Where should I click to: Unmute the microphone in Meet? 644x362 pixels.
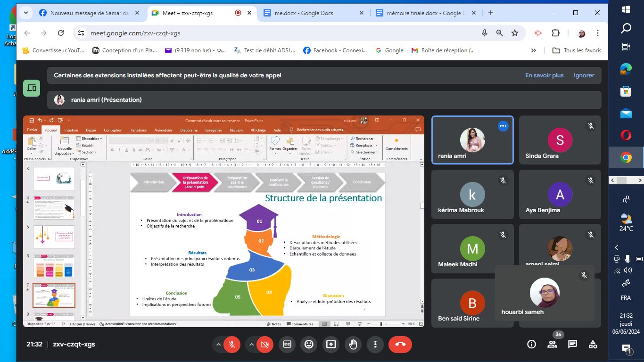tap(232, 345)
